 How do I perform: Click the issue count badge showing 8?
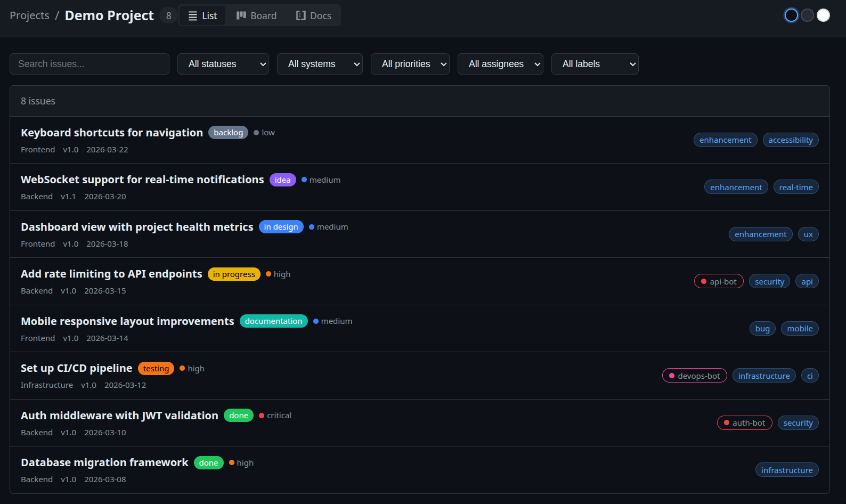(168, 15)
